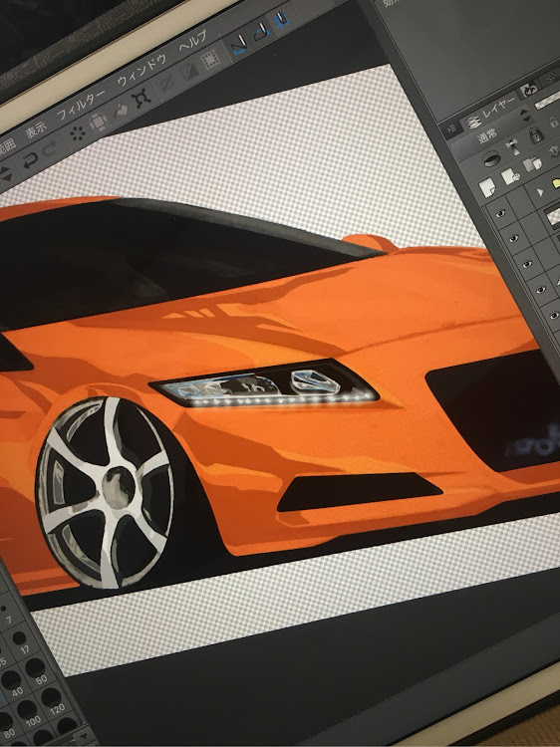This screenshot has height=747, width=560.
Task: Click the oval layer mask icon
Action: [x=491, y=158]
